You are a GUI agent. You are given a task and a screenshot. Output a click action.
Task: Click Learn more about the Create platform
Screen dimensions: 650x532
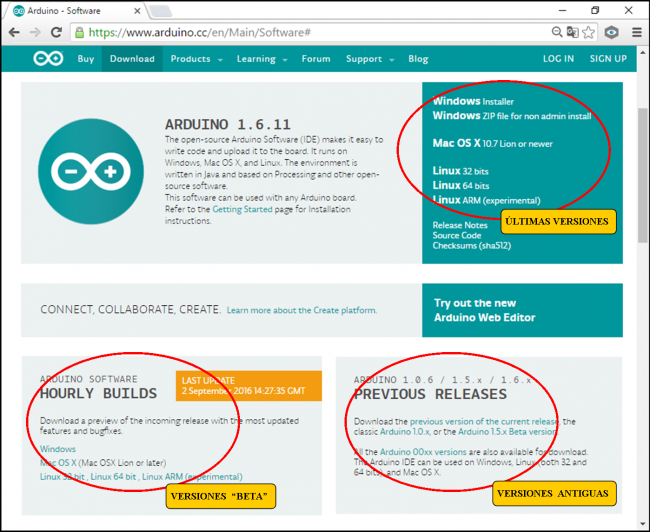pyautogui.click(x=302, y=310)
